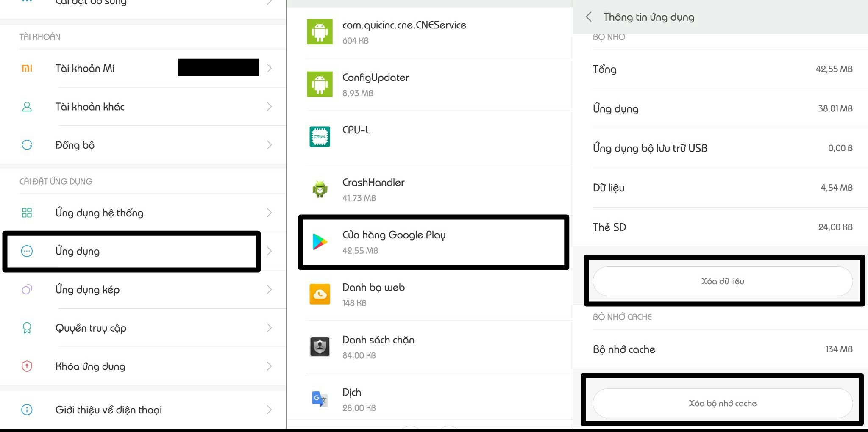868x432 pixels.
Task: Tap the Google Play Store icon
Action: click(320, 242)
